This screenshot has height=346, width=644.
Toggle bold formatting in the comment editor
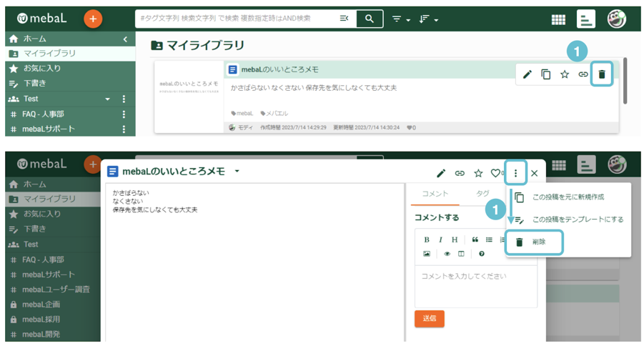pyautogui.click(x=427, y=239)
